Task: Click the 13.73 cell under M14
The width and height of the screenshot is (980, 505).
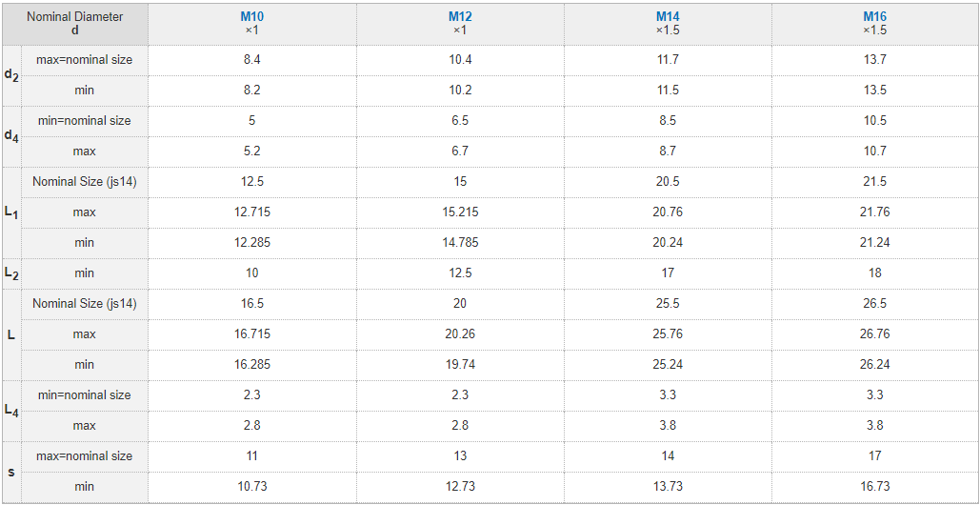Action: [668, 487]
